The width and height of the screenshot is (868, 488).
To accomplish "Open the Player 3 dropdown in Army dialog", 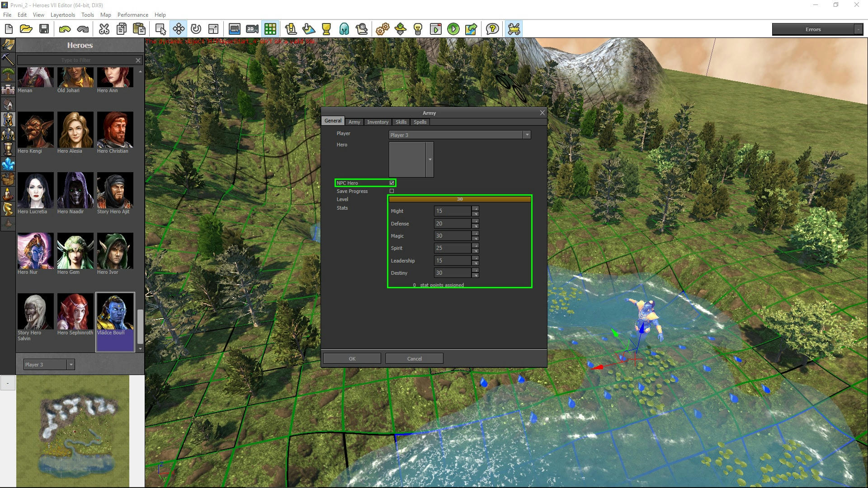I will pos(527,135).
